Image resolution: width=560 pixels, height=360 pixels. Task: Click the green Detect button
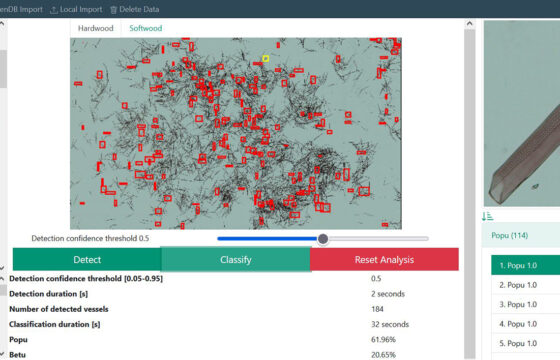(x=87, y=260)
